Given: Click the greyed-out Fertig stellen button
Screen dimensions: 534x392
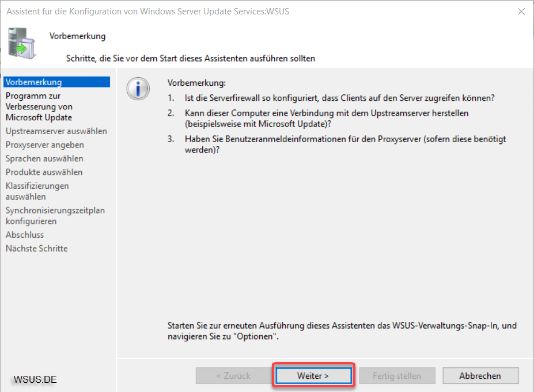Looking at the screenshot, I should (x=397, y=376).
